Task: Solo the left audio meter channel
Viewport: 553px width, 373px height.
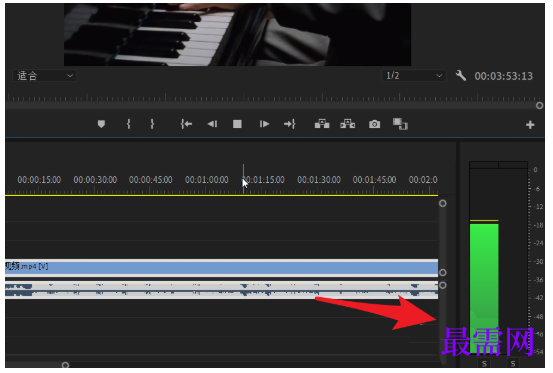Action: pos(484,363)
